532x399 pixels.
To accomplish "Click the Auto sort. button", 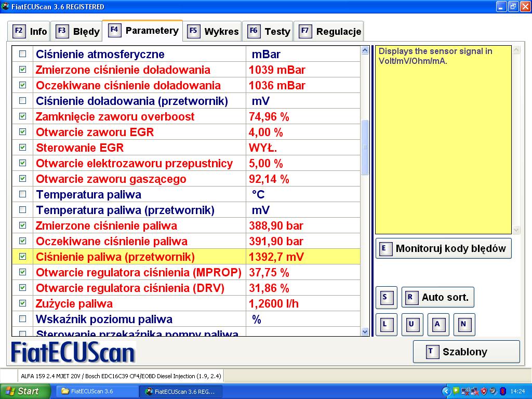I will [437, 297].
